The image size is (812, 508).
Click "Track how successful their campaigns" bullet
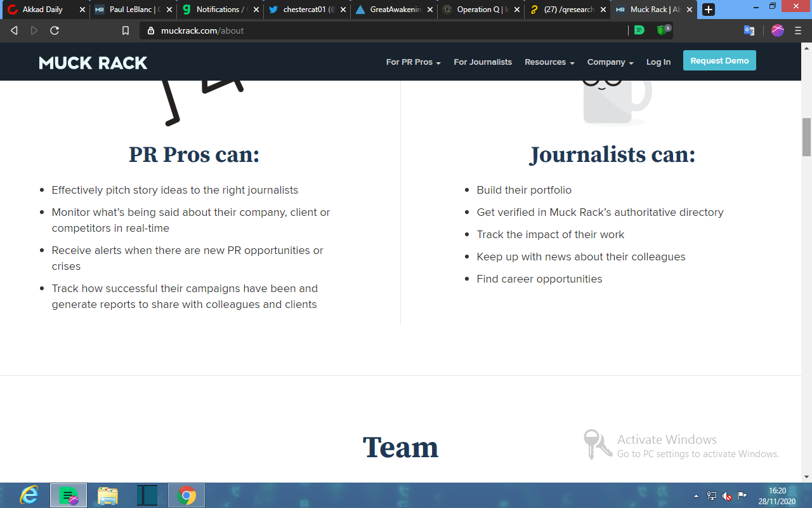click(x=185, y=296)
